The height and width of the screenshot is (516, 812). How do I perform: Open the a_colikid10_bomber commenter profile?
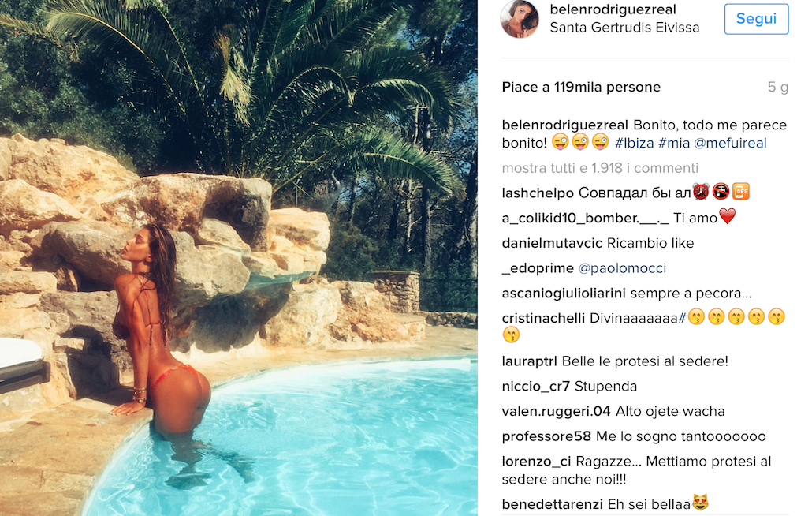585,218
